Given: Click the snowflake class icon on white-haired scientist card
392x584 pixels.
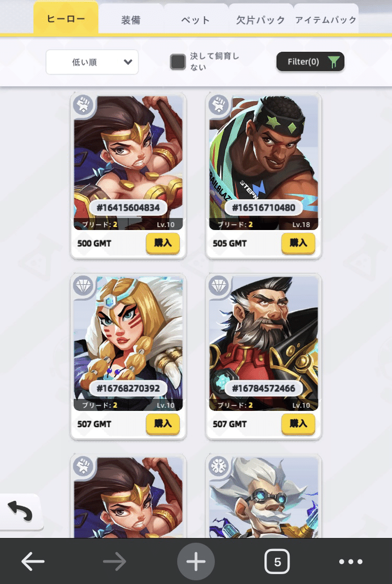Looking at the screenshot, I should click(x=218, y=466).
